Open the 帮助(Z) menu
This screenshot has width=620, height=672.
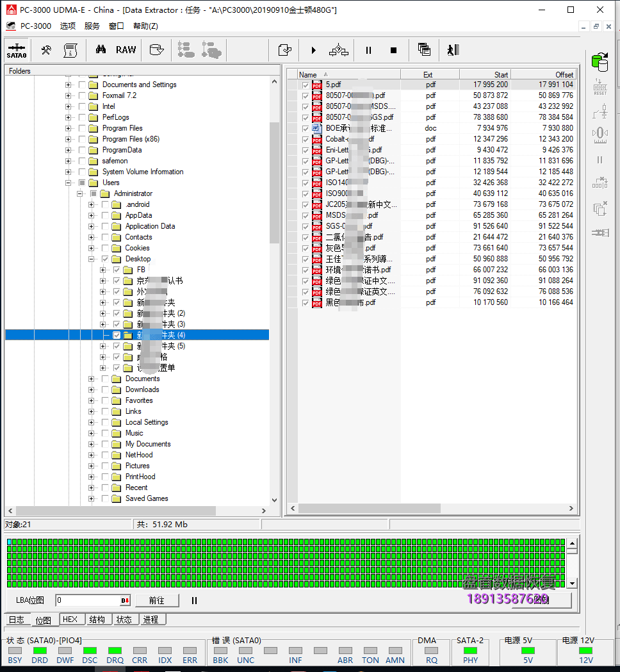click(x=145, y=26)
